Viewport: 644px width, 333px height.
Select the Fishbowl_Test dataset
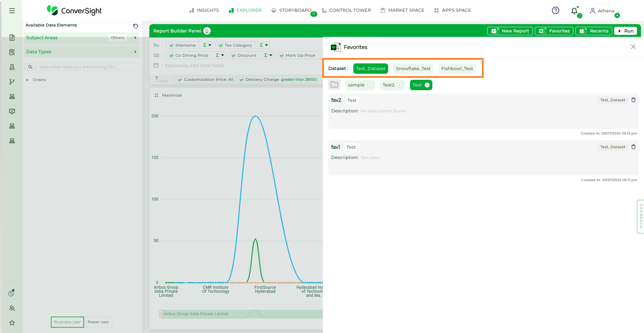click(457, 68)
